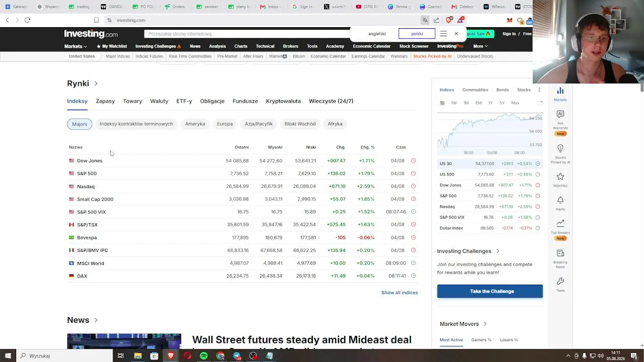Select the Europa filter chip
The height and width of the screenshot is (362, 644).
point(225,124)
